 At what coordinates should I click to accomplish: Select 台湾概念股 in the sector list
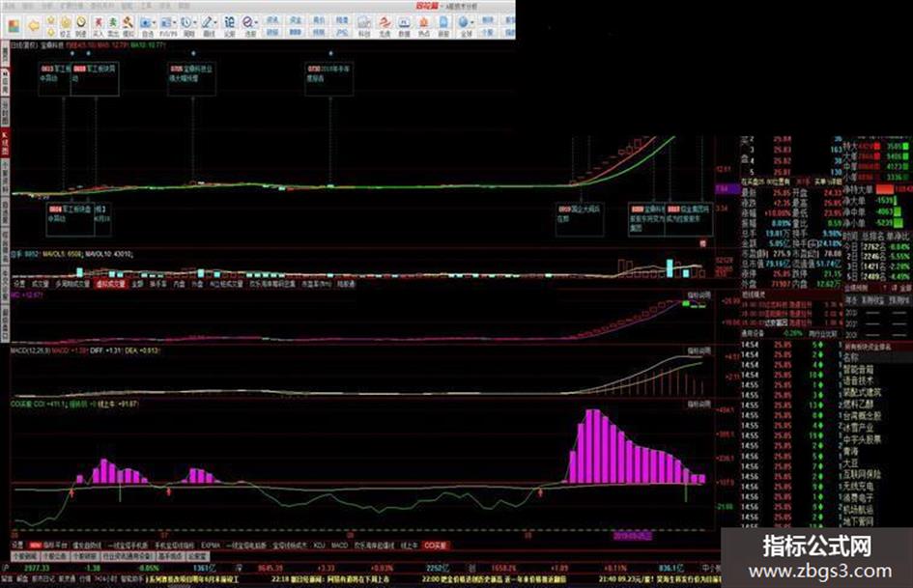tap(863, 416)
